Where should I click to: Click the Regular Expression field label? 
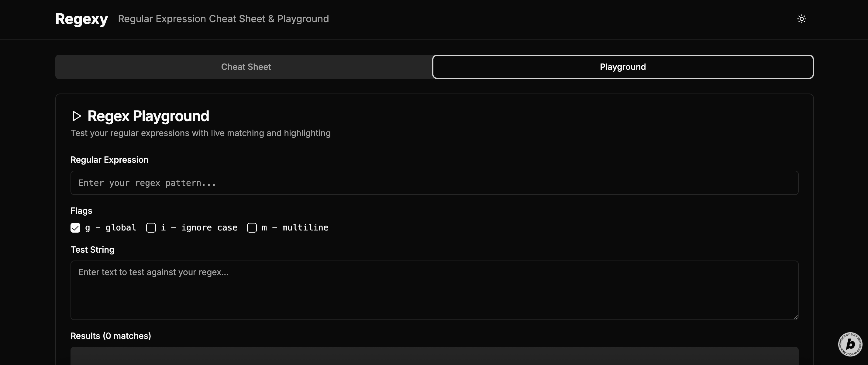tap(109, 160)
